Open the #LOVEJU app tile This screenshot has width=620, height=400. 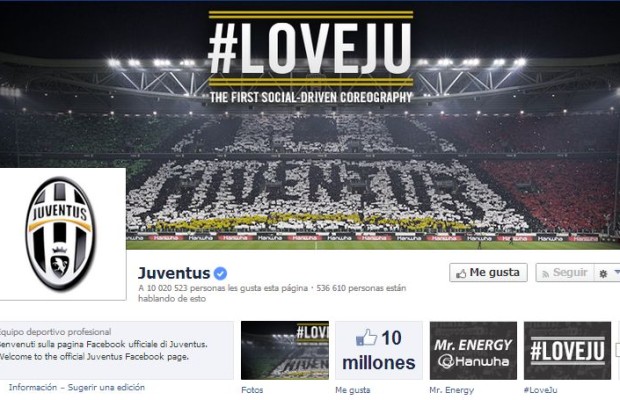click(567, 351)
